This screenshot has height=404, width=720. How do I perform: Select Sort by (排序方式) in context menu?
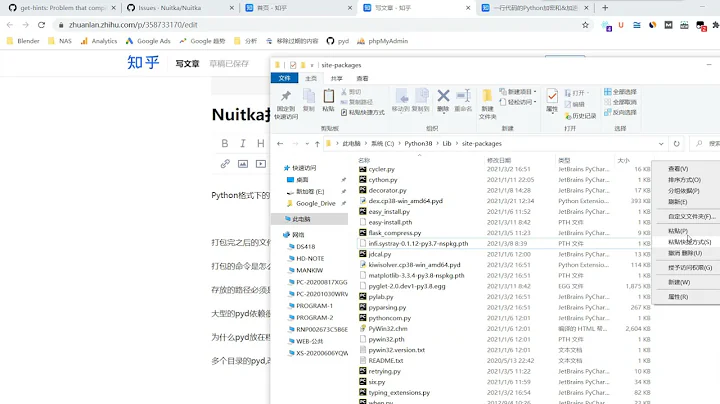click(x=686, y=180)
